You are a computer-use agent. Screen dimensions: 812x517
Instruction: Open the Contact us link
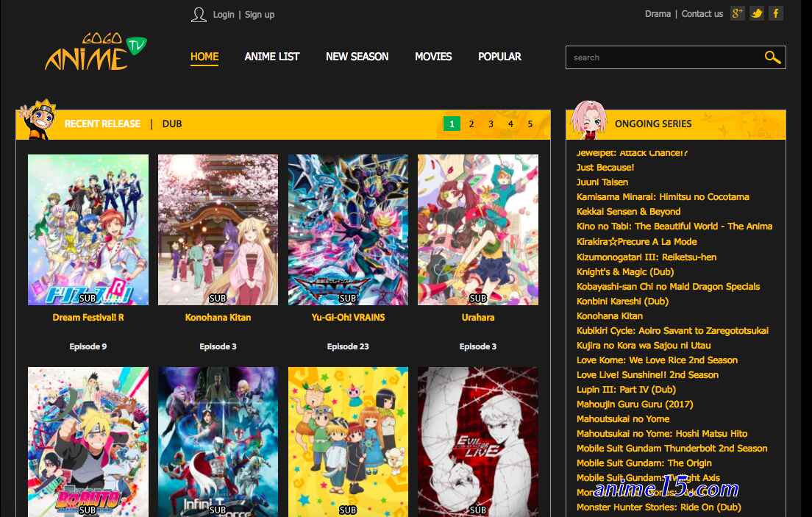tap(702, 14)
